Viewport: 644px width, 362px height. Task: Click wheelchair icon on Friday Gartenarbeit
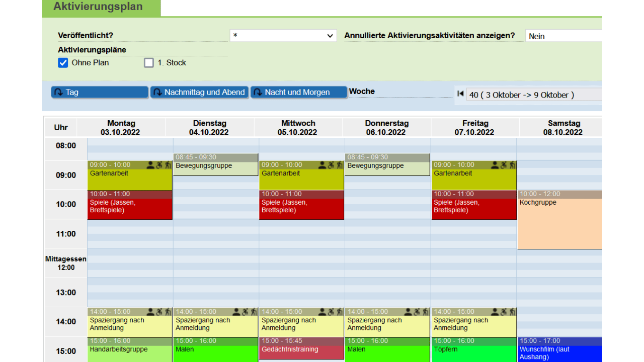pyautogui.click(x=503, y=164)
